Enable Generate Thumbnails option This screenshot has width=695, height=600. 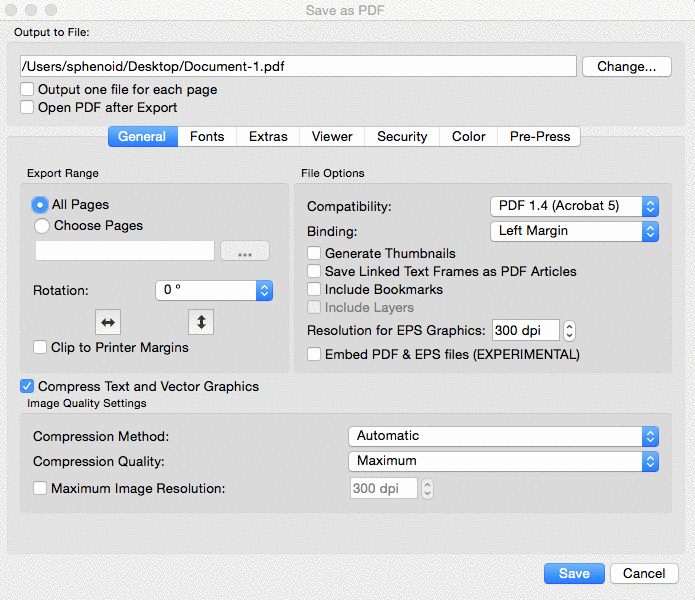315,254
